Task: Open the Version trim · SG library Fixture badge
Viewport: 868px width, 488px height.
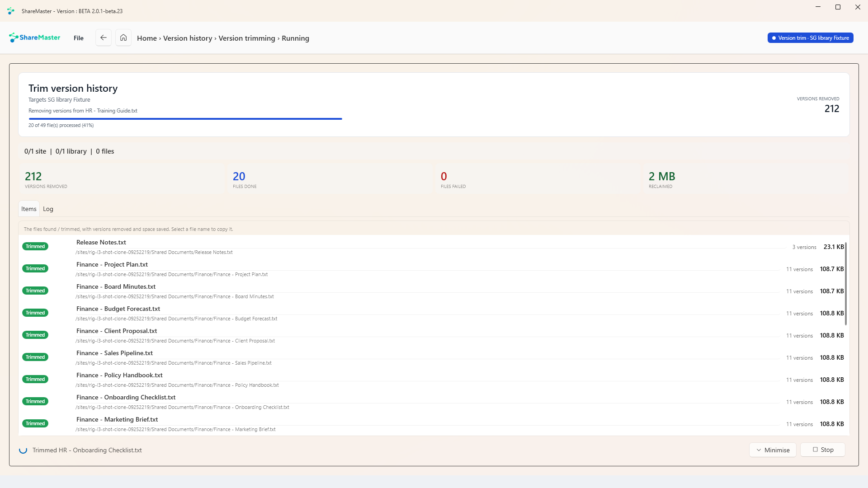Action: point(810,38)
